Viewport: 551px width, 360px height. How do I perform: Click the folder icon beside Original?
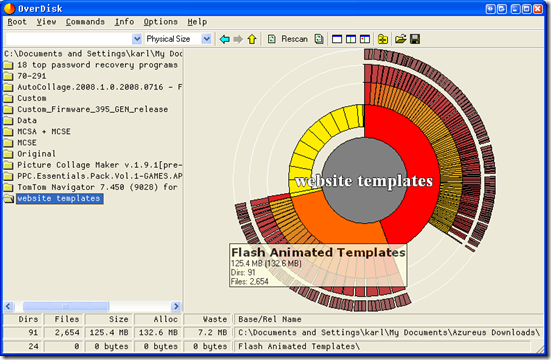8,154
